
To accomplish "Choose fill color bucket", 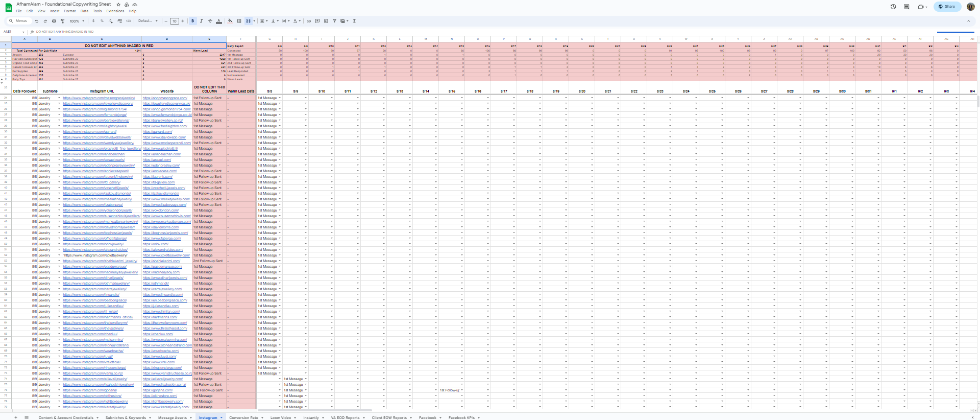I will point(230,21).
